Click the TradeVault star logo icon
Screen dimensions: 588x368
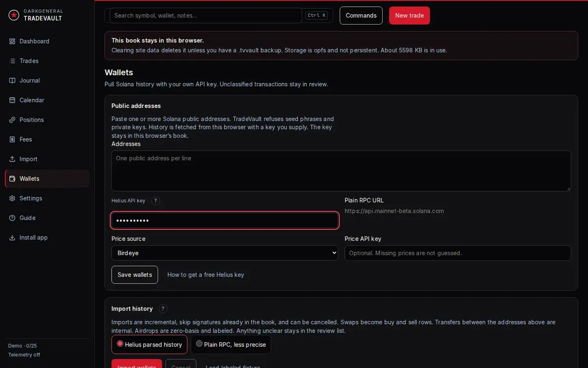14,15
